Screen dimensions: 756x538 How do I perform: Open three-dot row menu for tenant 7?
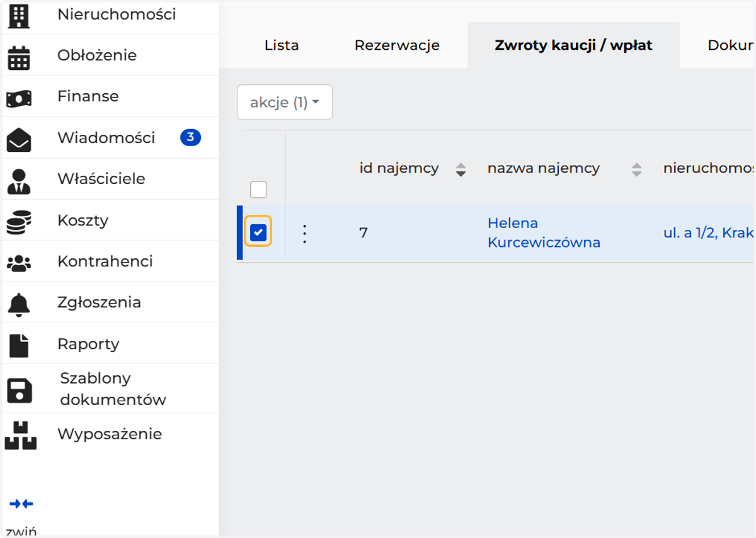click(305, 234)
